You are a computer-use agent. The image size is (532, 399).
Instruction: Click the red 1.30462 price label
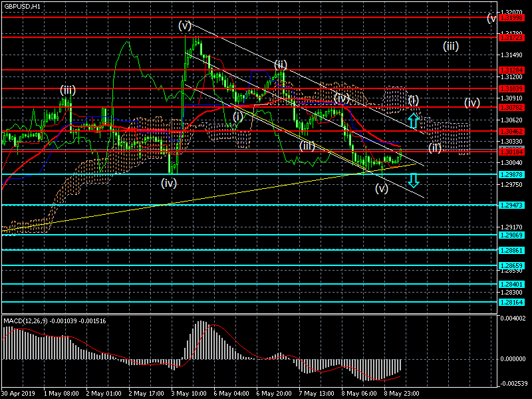click(x=511, y=131)
